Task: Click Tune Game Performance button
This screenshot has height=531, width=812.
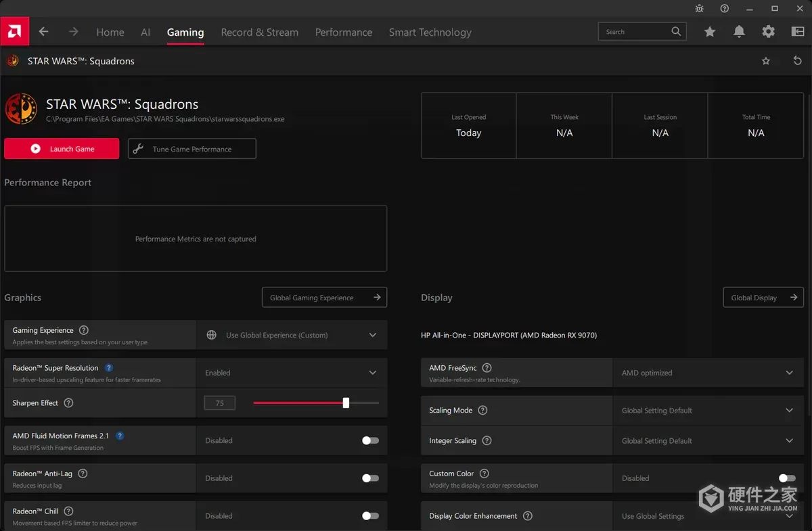Action: tap(192, 149)
